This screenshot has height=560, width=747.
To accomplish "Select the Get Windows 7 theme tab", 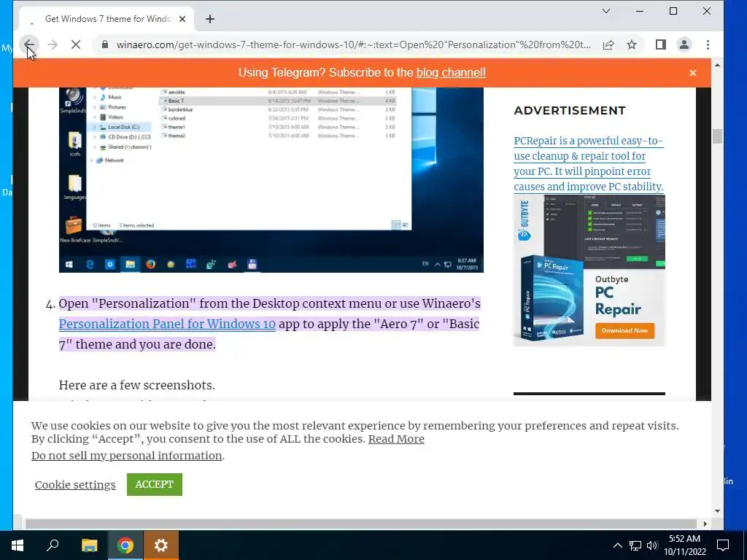I will [x=107, y=19].
